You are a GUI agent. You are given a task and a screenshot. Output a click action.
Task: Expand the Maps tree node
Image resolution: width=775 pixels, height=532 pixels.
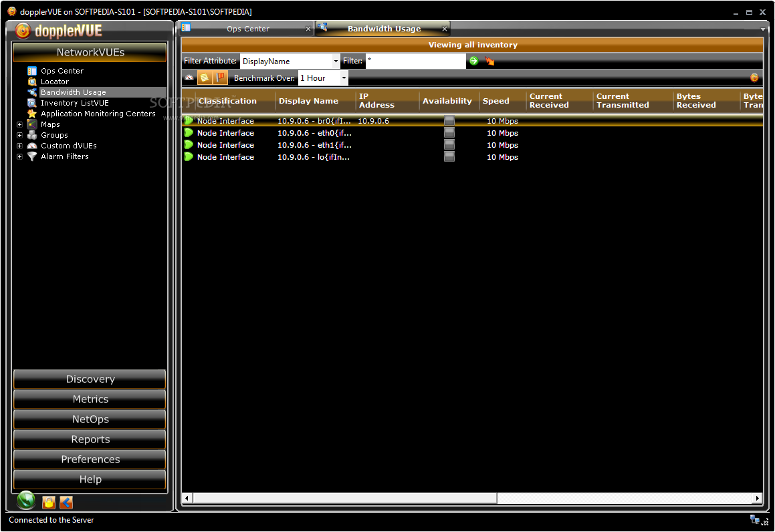click(20, 124)
